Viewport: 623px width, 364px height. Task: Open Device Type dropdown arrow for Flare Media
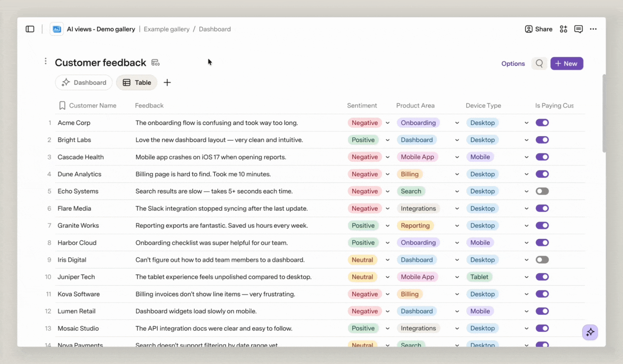click(527, 209)
